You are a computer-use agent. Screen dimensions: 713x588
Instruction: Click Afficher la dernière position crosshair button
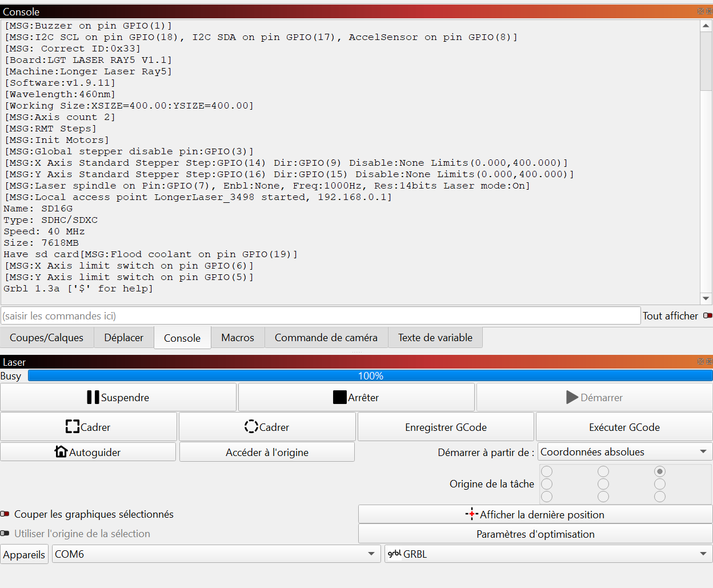535,514
